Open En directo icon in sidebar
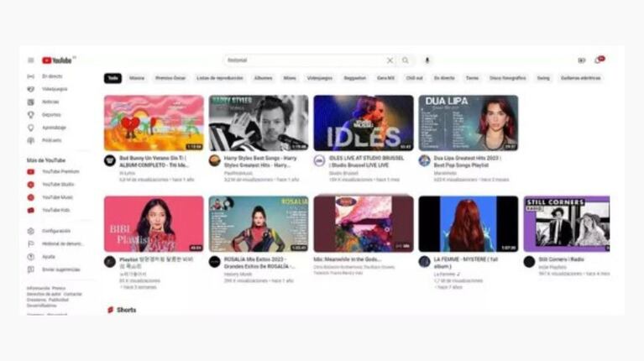Screen dimensions: 644x361 point(31,76)
